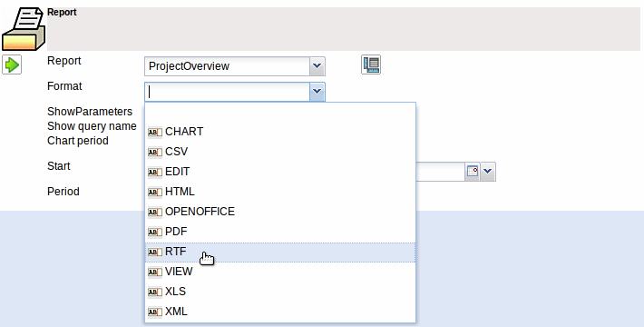Click the icon beside CHART option

[155, 132]
